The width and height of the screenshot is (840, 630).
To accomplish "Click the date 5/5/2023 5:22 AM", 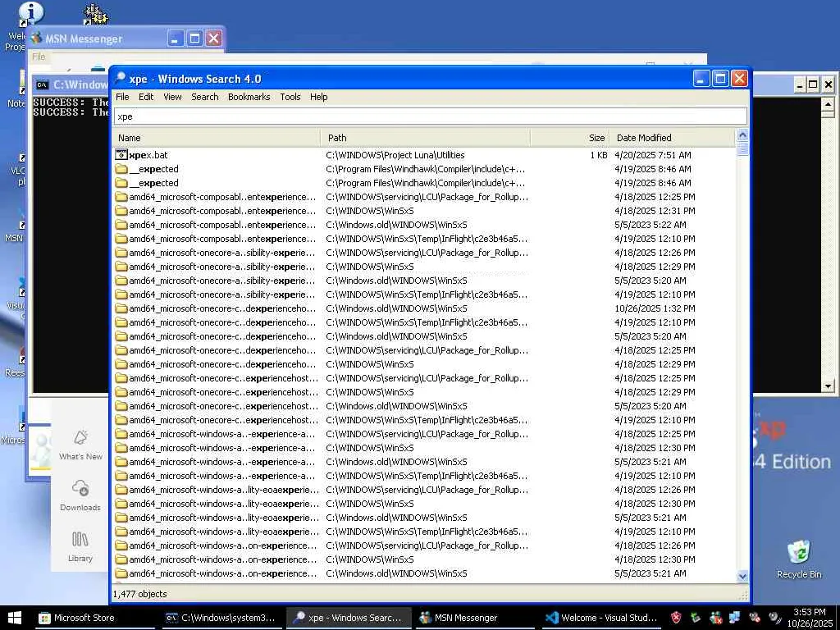I will point(651,225).
